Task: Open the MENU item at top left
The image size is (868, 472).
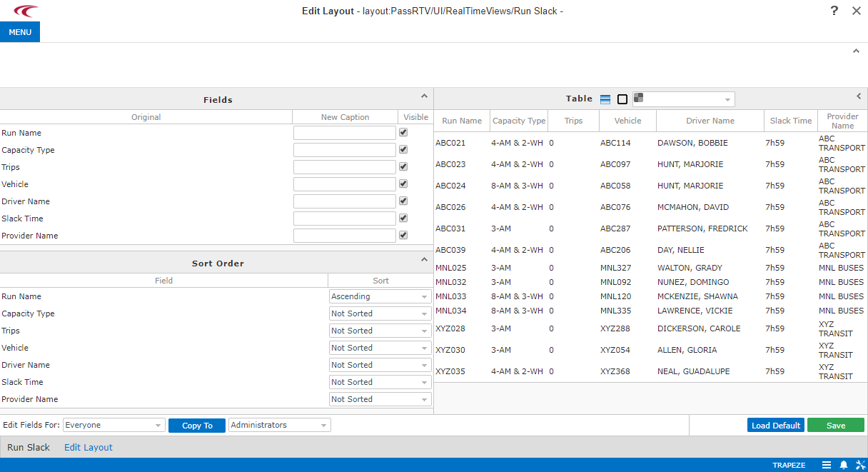Action: pyautogui.click(x=20, y=31)
